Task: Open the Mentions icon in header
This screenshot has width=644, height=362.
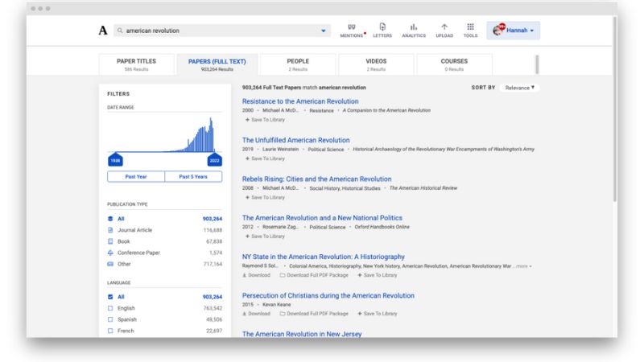Action: click(x=351, y=27)
